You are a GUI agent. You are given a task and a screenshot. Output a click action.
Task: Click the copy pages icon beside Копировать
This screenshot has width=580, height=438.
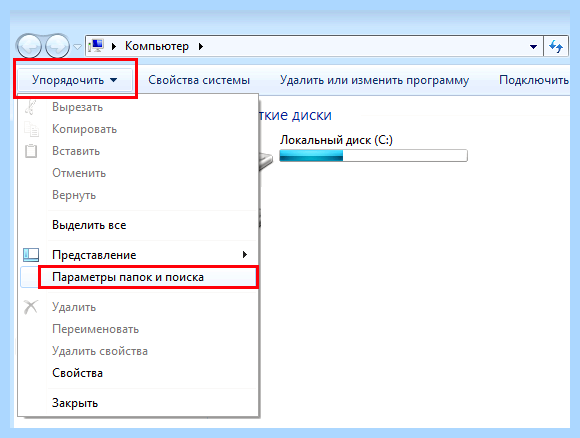pos(31,129)
